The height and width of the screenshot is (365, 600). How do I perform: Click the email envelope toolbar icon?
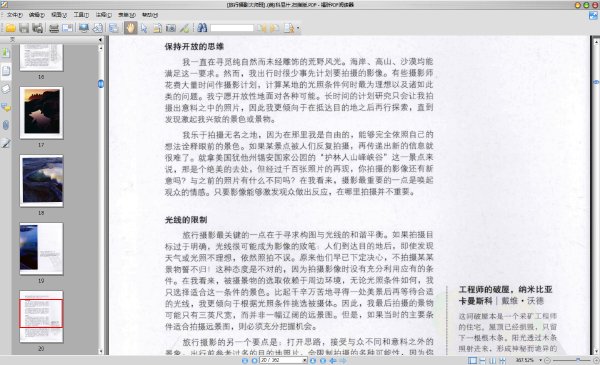68,28
